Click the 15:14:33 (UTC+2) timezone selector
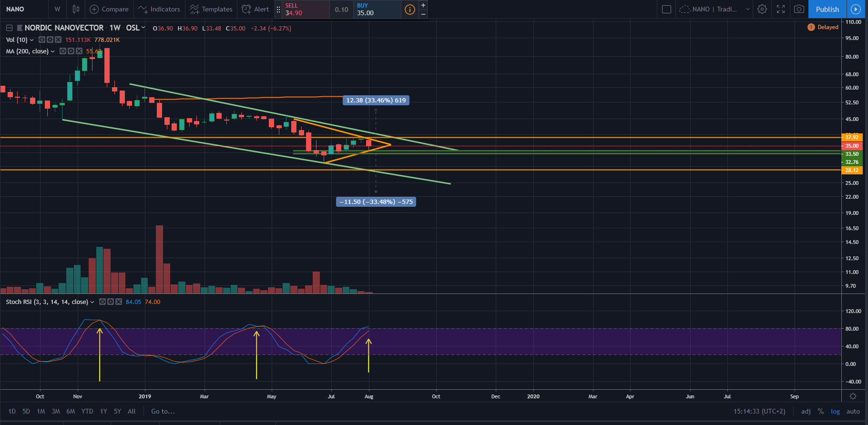The image size is (868, 425). [759, 411]
